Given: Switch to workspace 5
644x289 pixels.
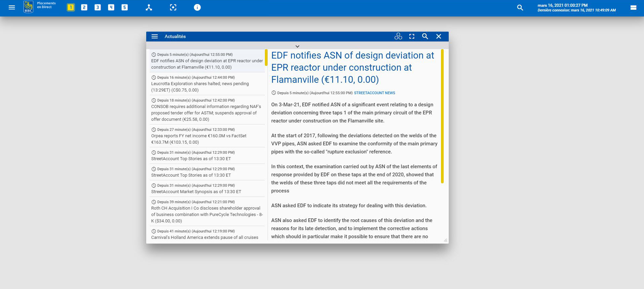Looking at the screenshot, I should point(124,7).
